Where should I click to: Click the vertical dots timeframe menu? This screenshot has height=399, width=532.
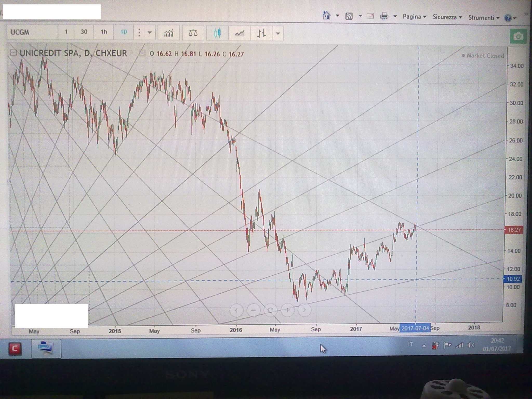(139, 32)
